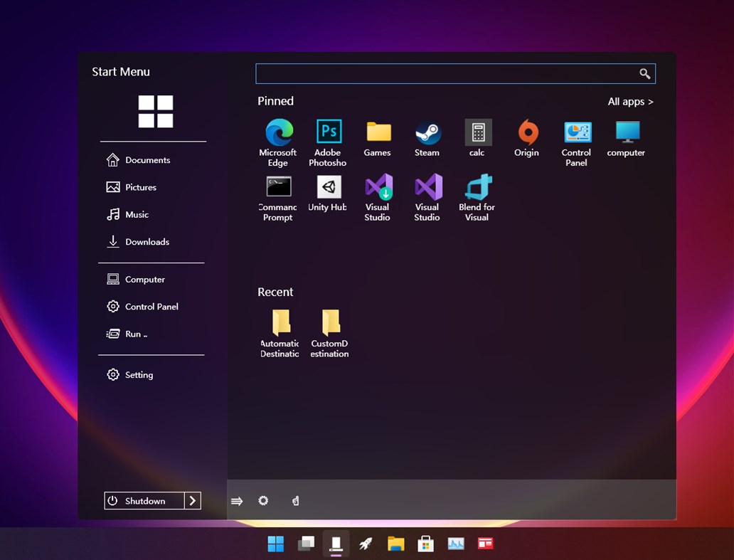Open the CustomDestination recent folder
734x560 pixels.
(x=329, y=327)
